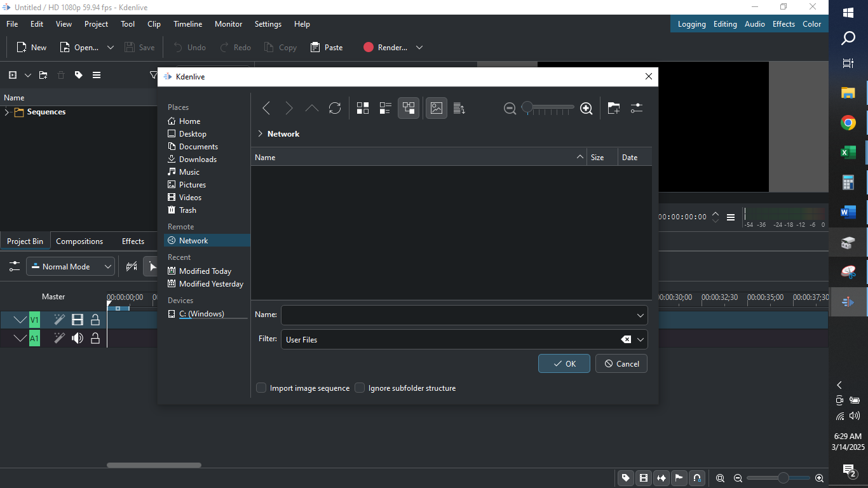The width and height of the screenshot is (868, 488).
Task: Reload the file dialog folder view
Action: [x=335, y=109]
